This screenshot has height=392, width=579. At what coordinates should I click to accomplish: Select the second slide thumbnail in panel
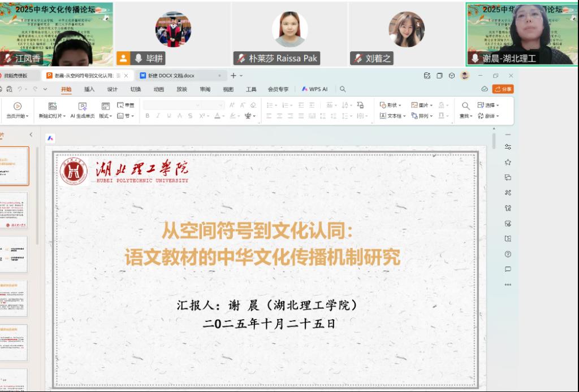click(x=13, y=211)
